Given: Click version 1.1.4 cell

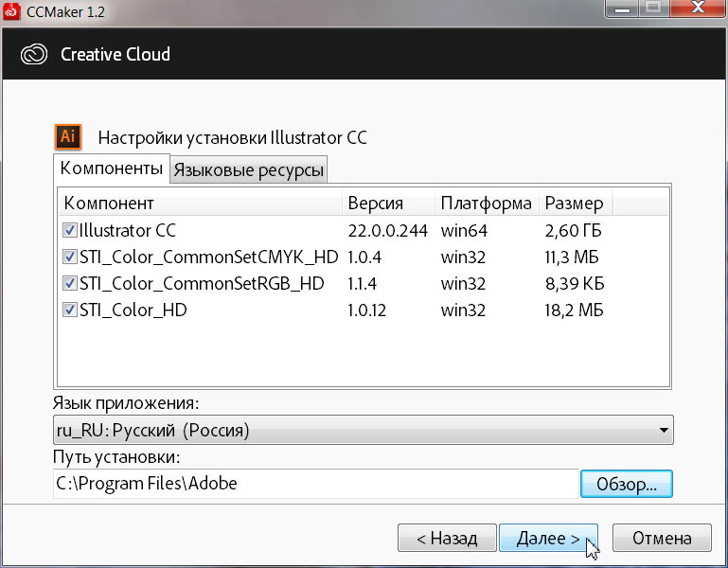Looking at the screenshot, I should (363, 283).
